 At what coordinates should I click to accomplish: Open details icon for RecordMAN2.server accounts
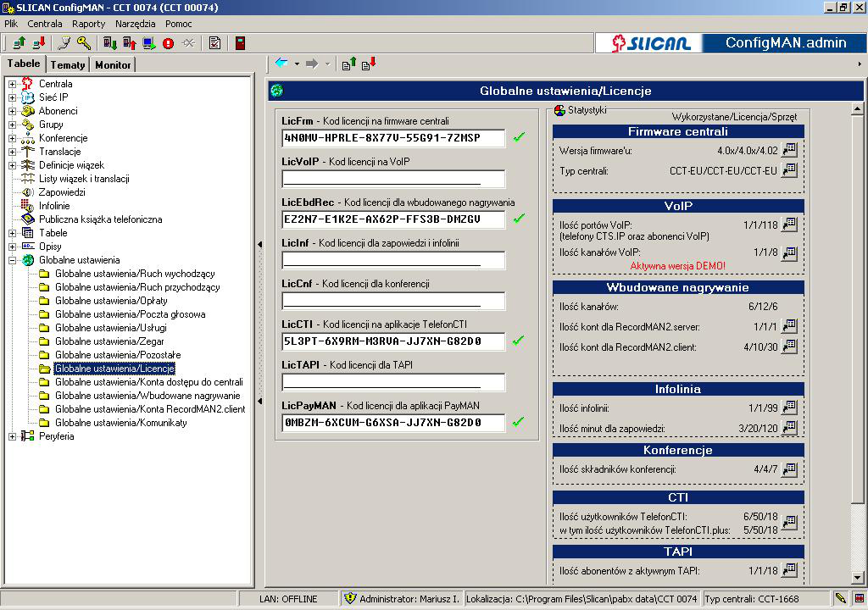coord(789,325)
